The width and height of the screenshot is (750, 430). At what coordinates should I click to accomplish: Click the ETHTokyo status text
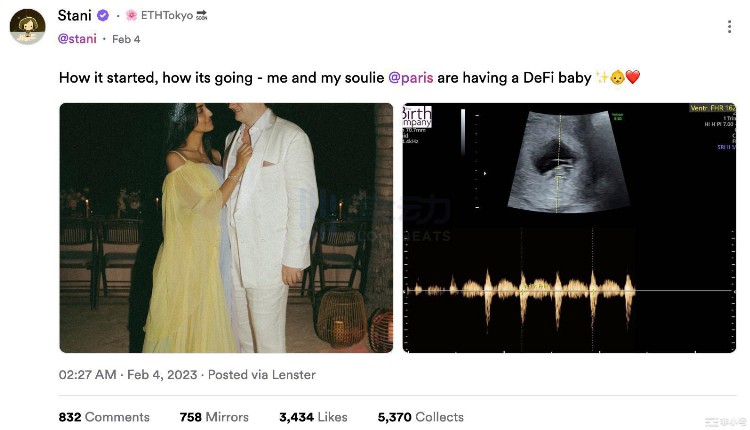click(x=165, y=16)
